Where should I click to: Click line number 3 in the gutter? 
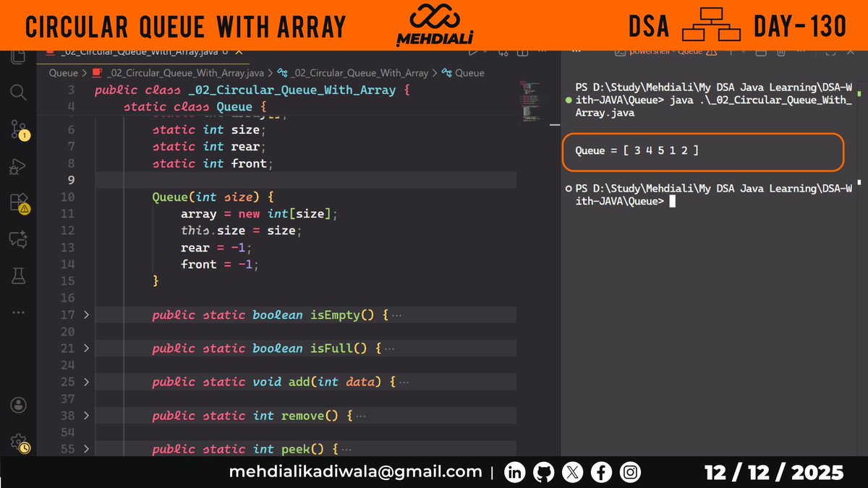tap(71, 90)
